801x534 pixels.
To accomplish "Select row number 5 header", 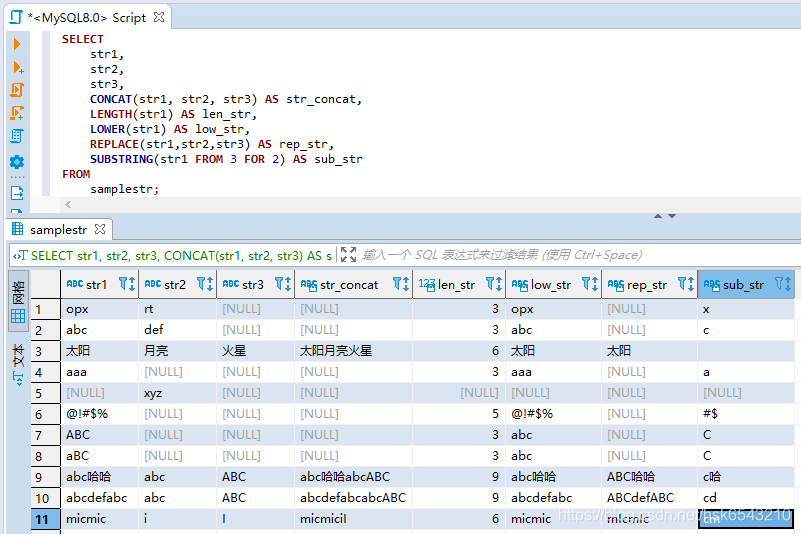I will click(x=45, y=393).
